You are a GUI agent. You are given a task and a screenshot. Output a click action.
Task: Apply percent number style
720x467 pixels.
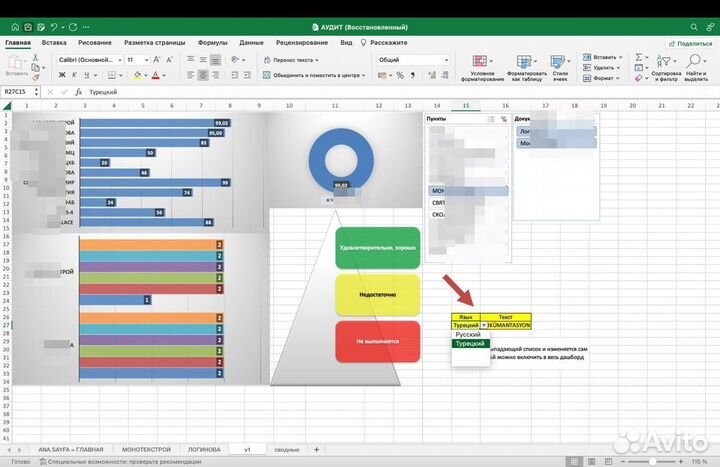pyautogui.click(x=400, y=75)
